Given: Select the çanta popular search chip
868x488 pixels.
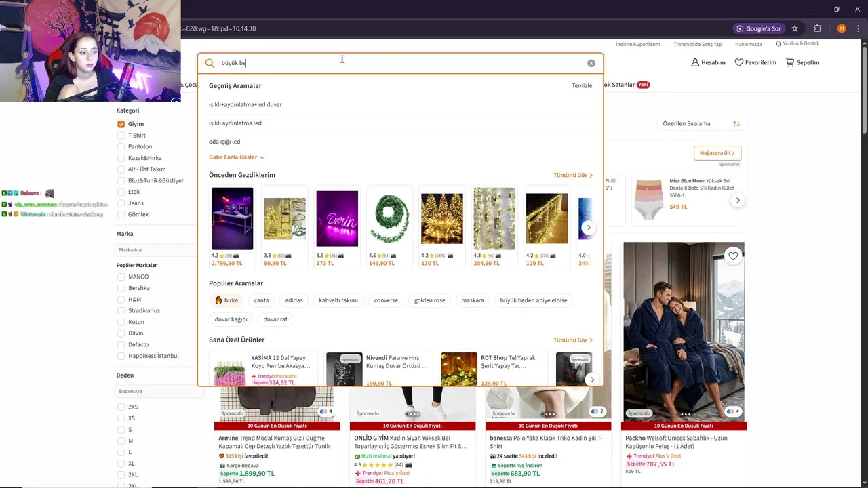Looking at the screenshot, I should (x=261, y=300).
